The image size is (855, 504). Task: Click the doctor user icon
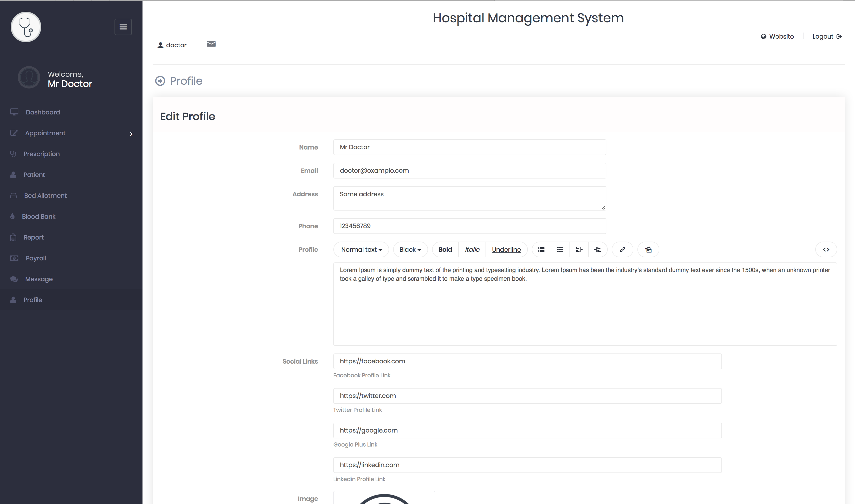(160, 45)
